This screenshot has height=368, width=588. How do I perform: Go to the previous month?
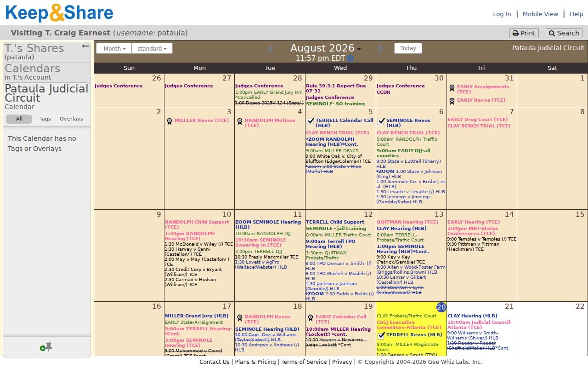point(270,49)
